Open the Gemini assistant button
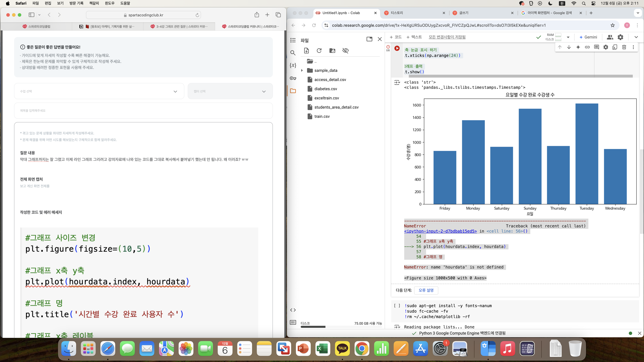644x362 pixels. (588, 37)
